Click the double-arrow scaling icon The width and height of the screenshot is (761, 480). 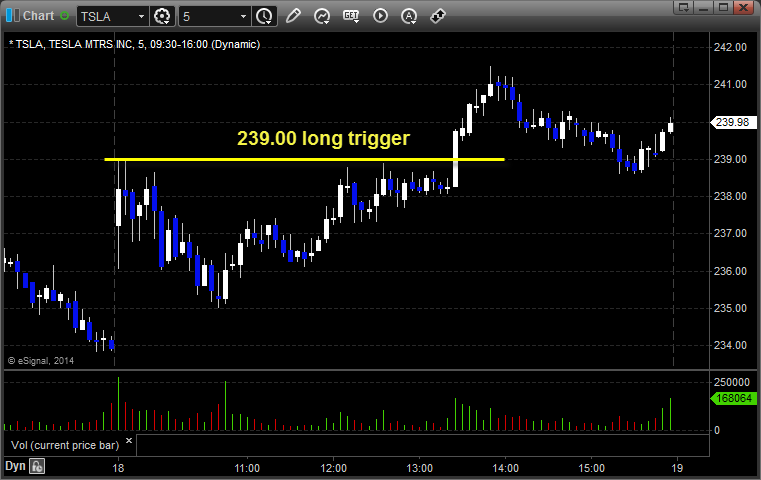tap(438, 16)
